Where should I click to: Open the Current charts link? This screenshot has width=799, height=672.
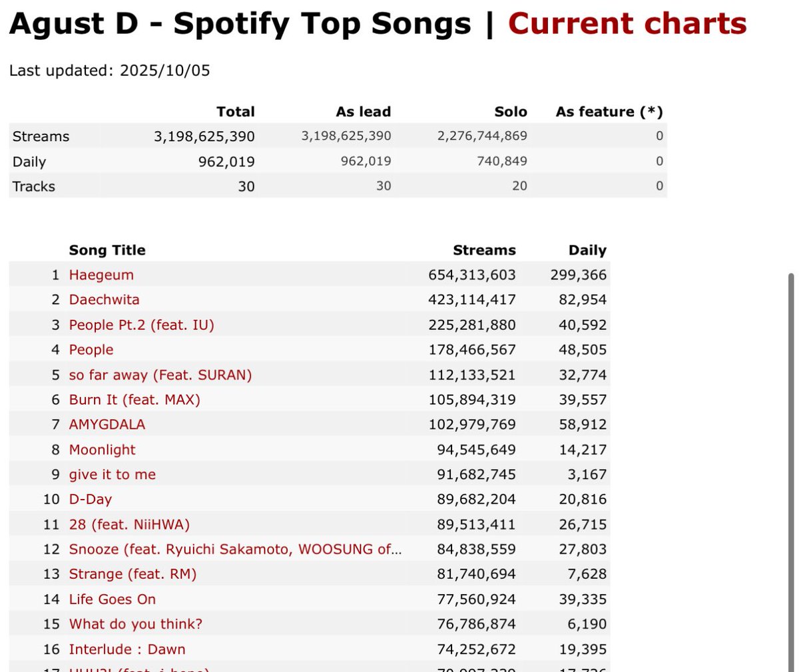click(627, 24)
